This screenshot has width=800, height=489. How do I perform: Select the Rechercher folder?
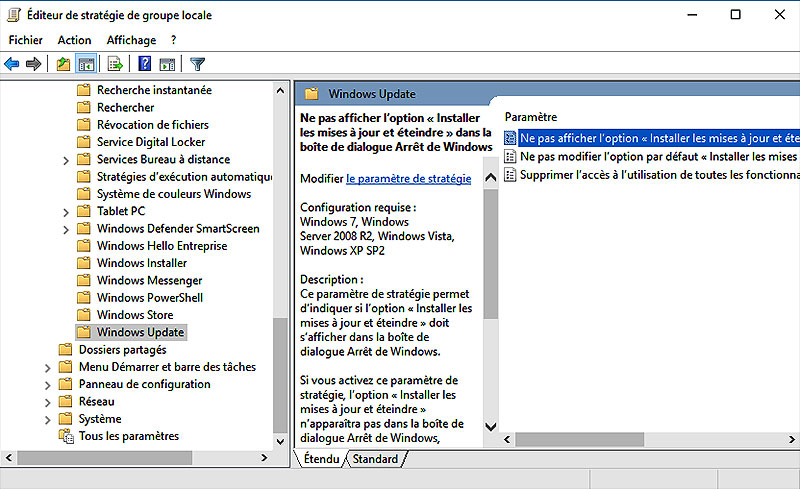pyautogui.click(x=126, y=107)
